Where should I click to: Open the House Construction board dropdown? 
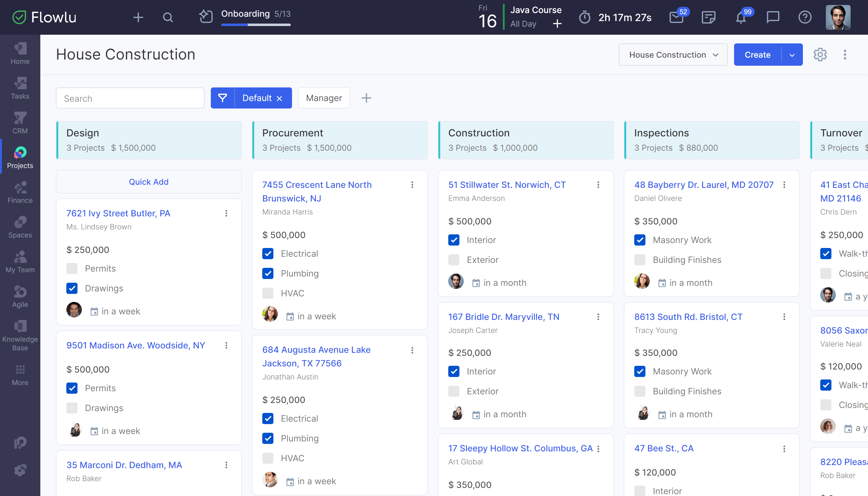pos(673,55)
